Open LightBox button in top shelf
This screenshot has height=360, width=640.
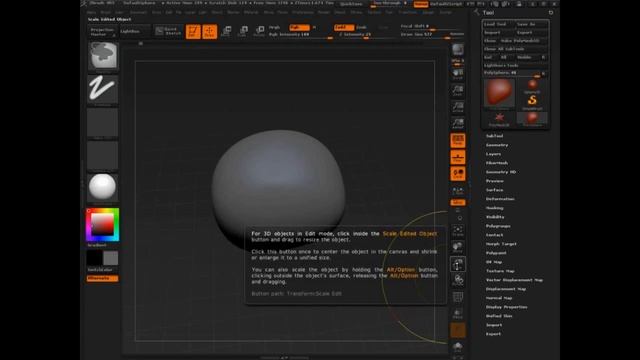click(x=134, y=31)
